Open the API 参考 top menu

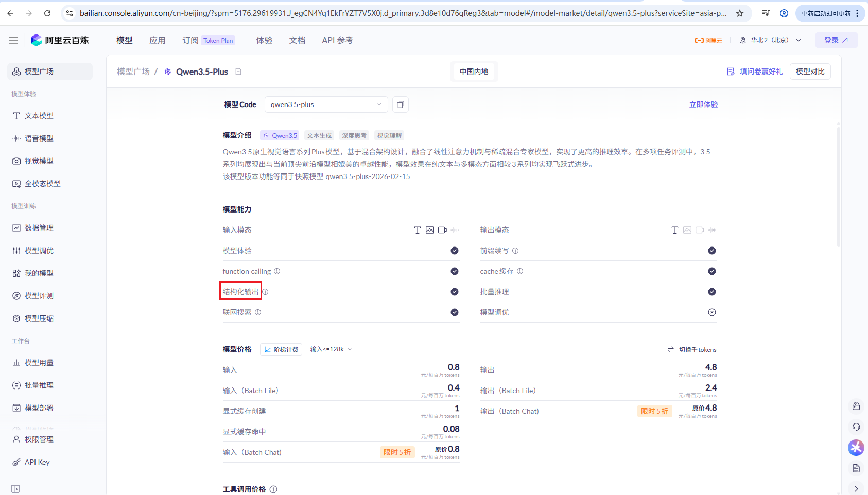tap(338, 40)
